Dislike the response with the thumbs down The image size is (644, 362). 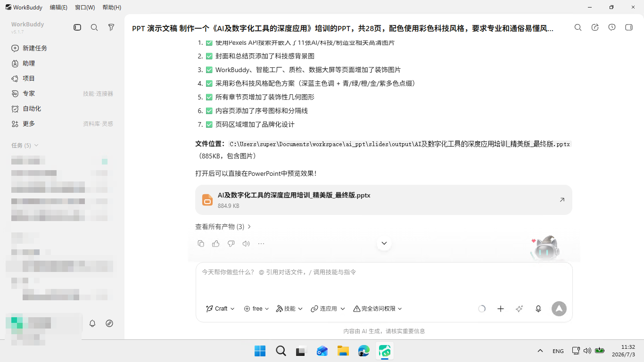click(x=231, y=244)
